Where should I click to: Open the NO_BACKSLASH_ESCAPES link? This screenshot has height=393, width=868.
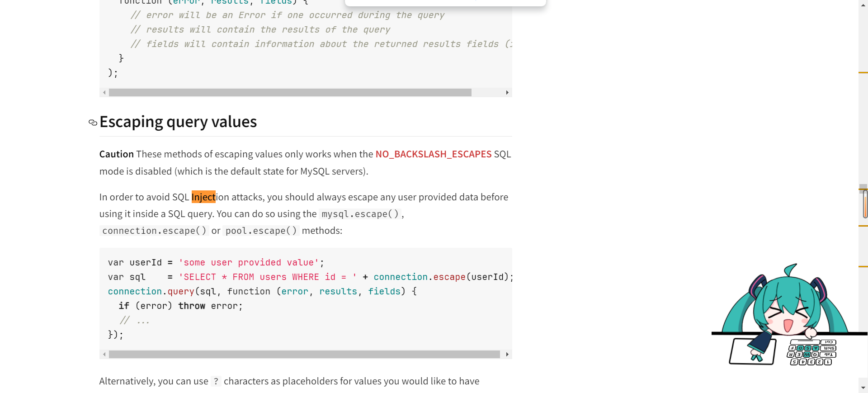433,154
